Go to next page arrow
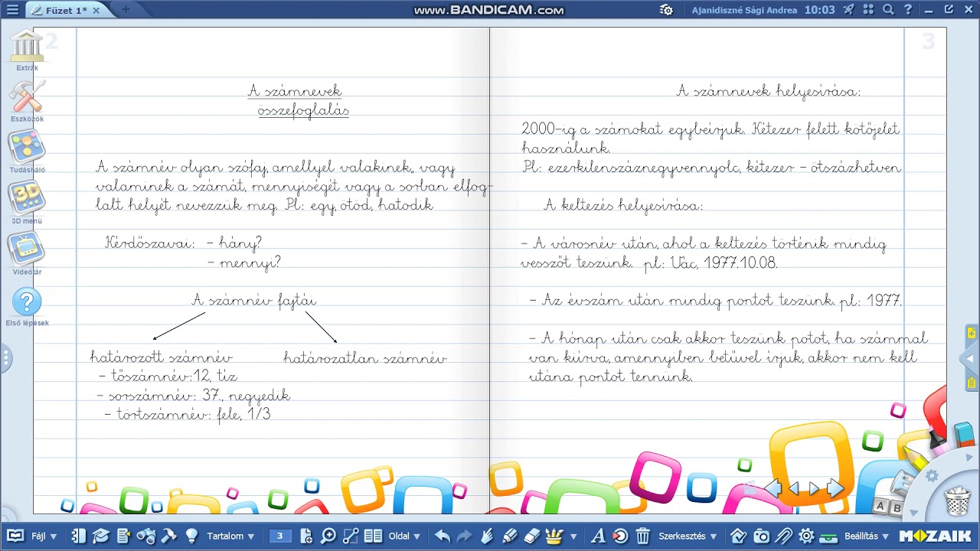The image size is (980, 551). tap(815, 487)
